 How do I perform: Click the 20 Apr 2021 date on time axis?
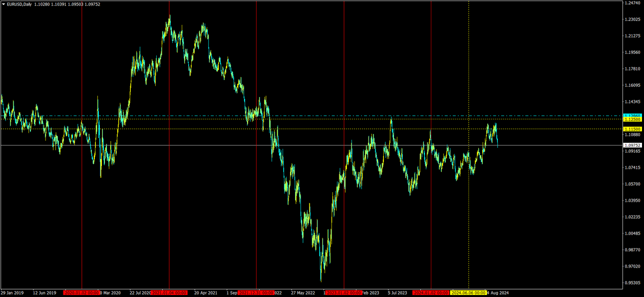pos(206,293)
